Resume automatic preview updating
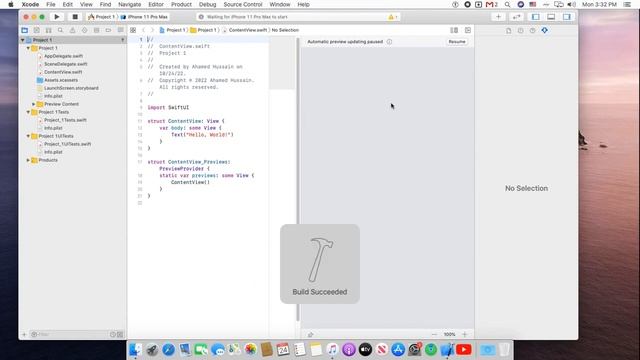This screenshot has width=640, height=360. tap(457, 42)
